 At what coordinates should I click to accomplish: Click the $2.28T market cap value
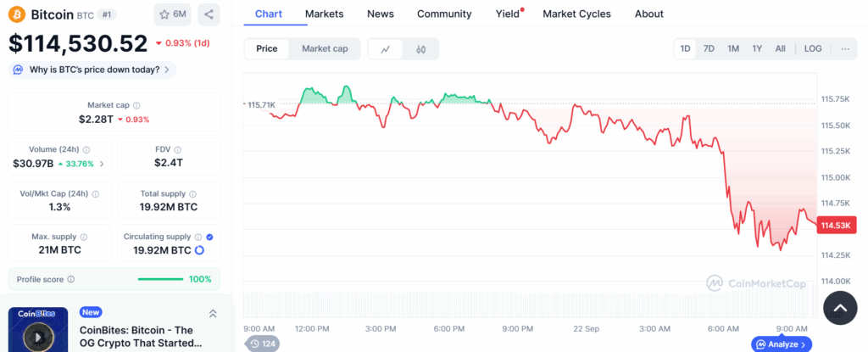95,119
